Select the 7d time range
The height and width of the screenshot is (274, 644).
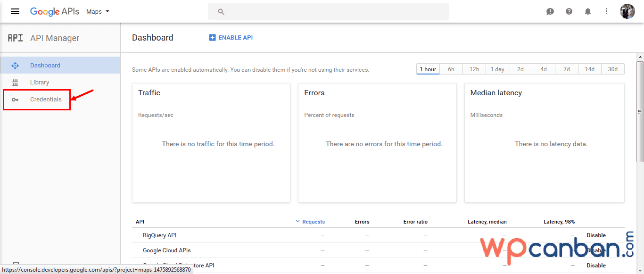567,69
